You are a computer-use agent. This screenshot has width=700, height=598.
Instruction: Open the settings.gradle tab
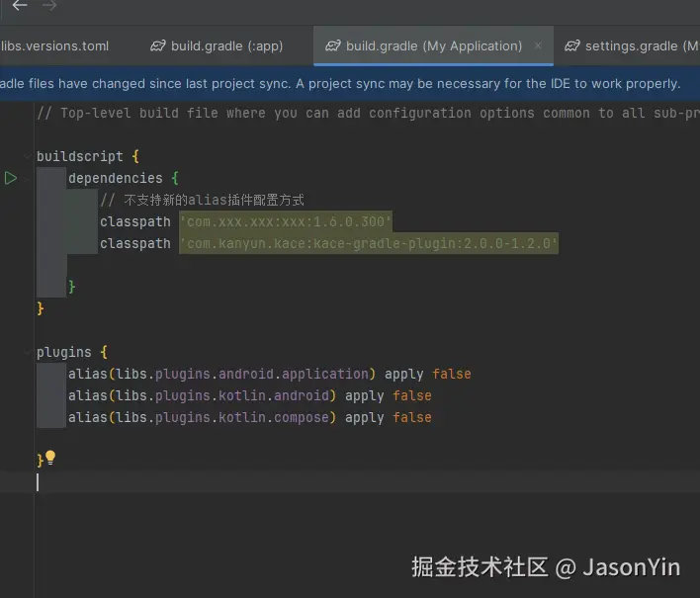point(631,46)
